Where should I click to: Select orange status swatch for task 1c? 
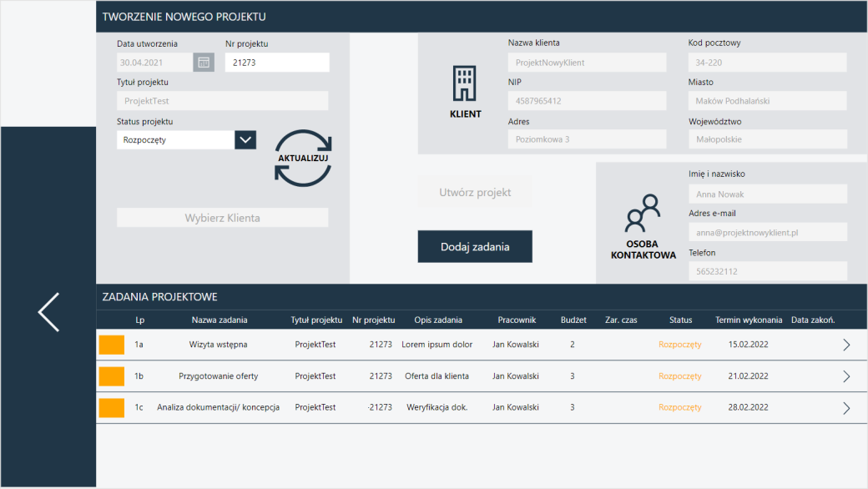point(112,408)
